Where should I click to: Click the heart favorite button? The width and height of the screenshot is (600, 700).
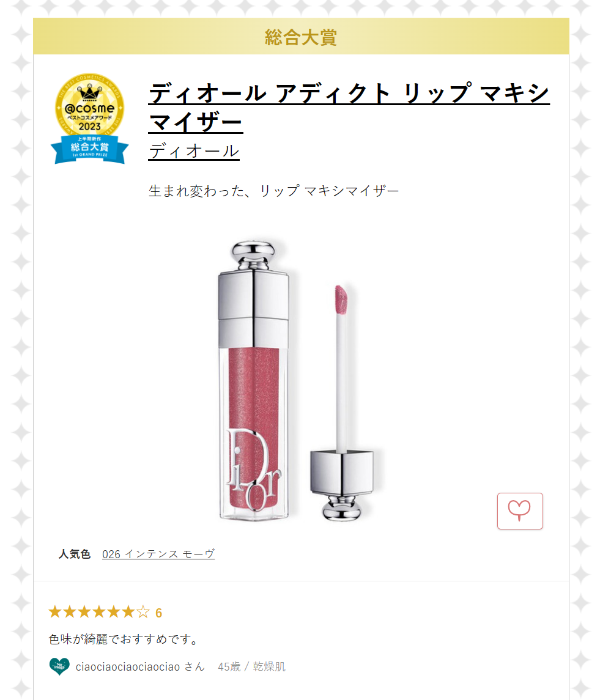(520, 511)
